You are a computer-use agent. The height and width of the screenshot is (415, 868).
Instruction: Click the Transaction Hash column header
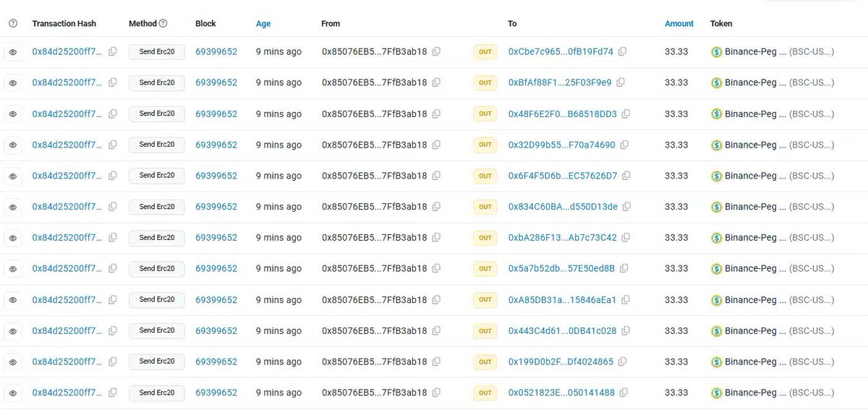(64, 24)
